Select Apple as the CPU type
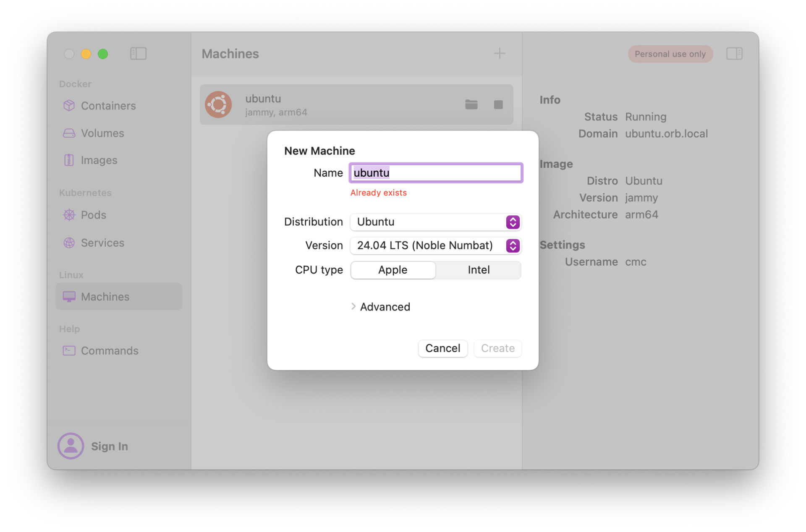This screenshot has width=806, height=532. tap(393, 270)
